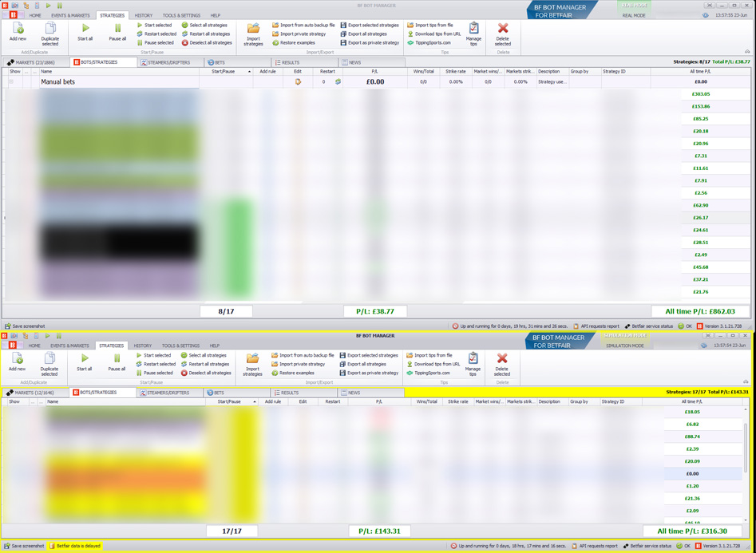The width and height of the screenshot is (756, 553).
Task: Import tips from file in Real Mode window
Action: [x=430, y=25]
